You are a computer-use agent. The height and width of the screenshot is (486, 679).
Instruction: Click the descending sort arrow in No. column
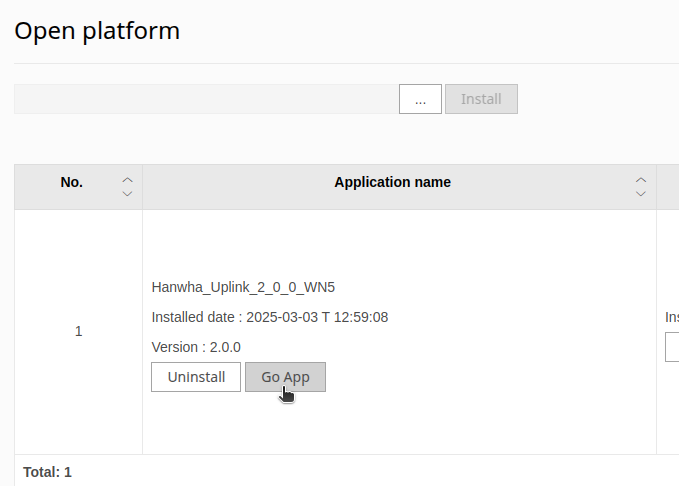click(127, 193)
